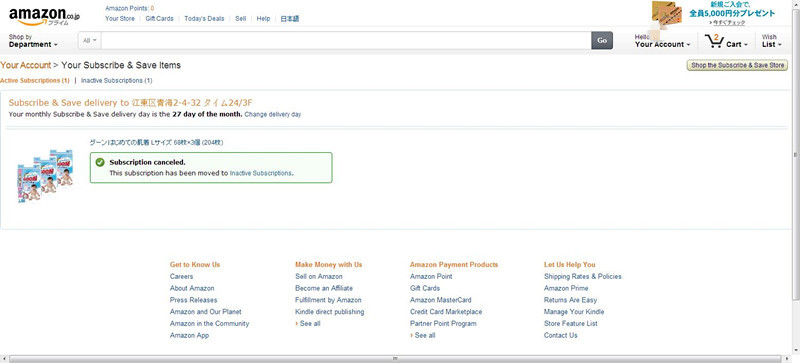The height and width of the screenshot is (363, 800).
Task: Open Your Store link
Action: (x=120, y=18)
